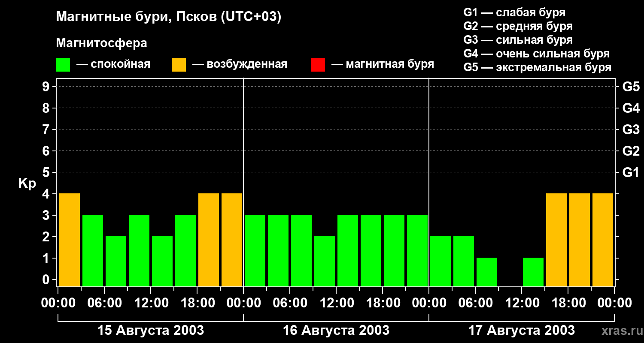The height and width of the screenshot is (343, 644).
Task: Click the Kp 1 bar at 12:00–15:00 on 17 August
Action: (x=533, y=272)
